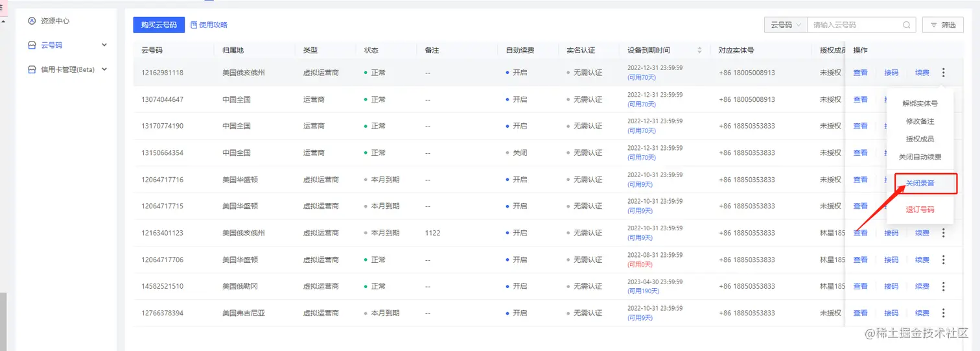Click 接码 for number 12064717706
This screenshot has height=351, width=980.
pyautogui.click(x=891, y=260)
